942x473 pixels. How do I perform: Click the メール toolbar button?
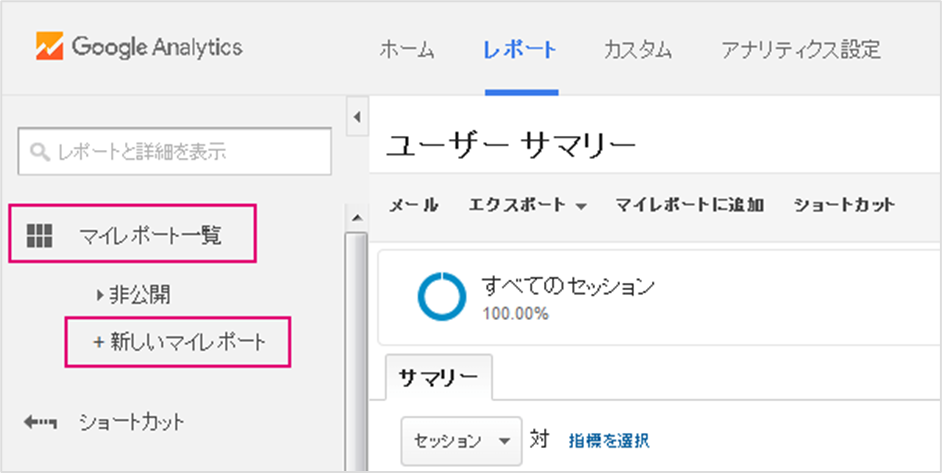(x=414, y=205)
